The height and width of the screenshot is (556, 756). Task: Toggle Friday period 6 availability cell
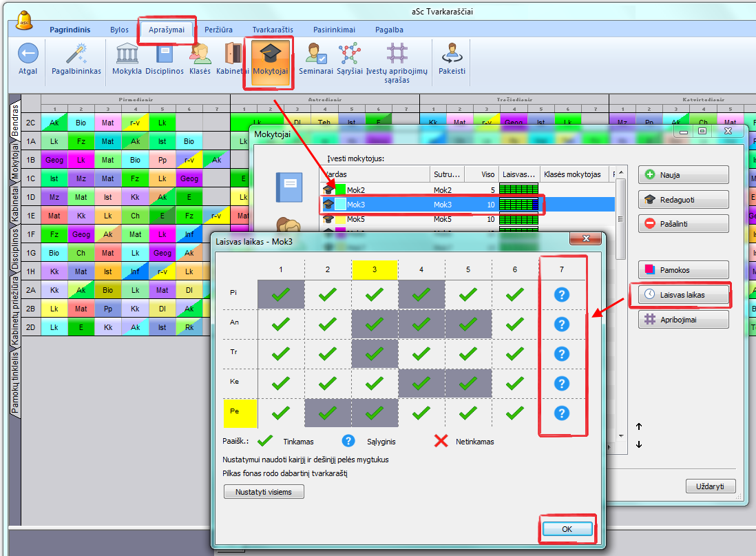[x=514, y=413]
